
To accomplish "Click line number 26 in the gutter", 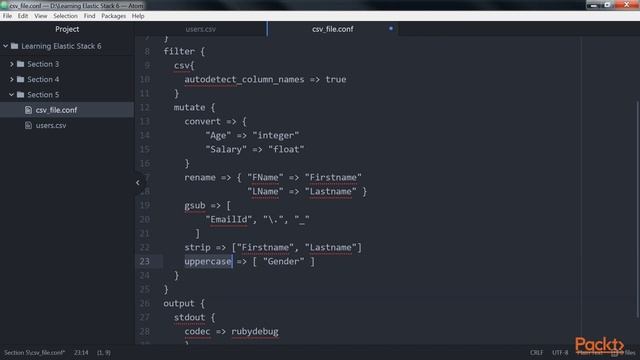I will coord(144,303).
